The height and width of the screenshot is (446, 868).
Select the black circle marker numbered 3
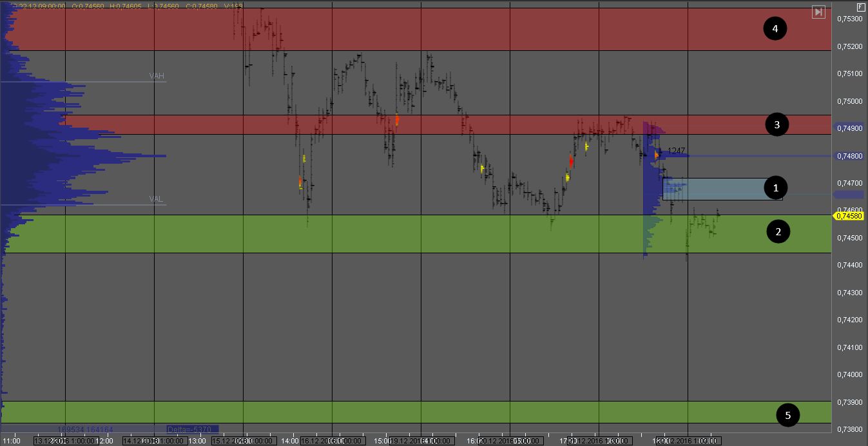click(776, 125)
